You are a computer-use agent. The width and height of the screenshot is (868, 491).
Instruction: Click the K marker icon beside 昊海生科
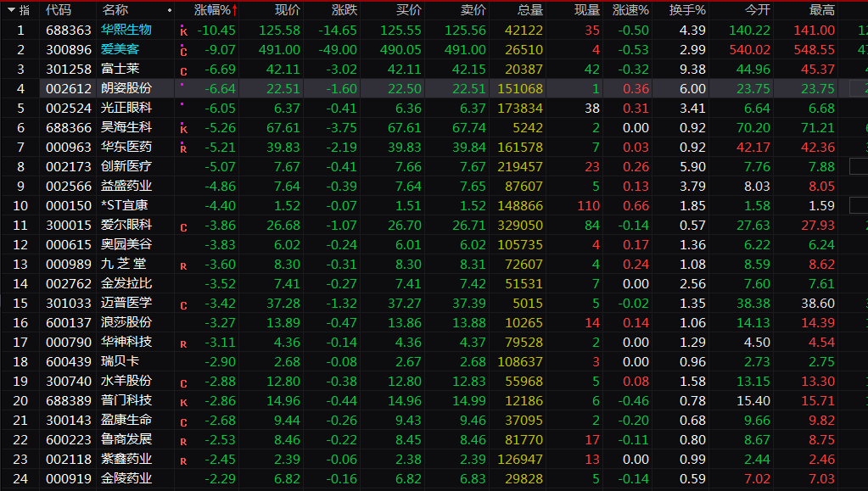[183, 129]
